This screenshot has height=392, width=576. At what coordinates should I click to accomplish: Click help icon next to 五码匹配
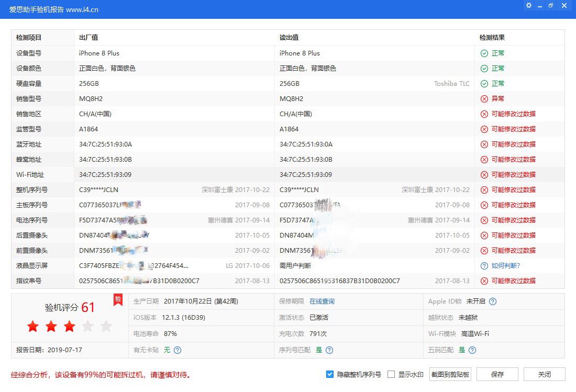472,350
